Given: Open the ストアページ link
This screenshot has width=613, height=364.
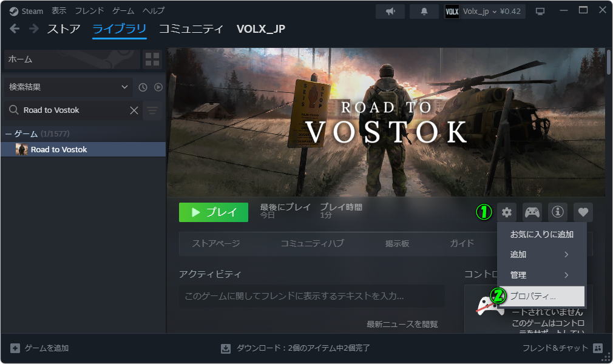Looking at the screenshot, I should (215, 243).
